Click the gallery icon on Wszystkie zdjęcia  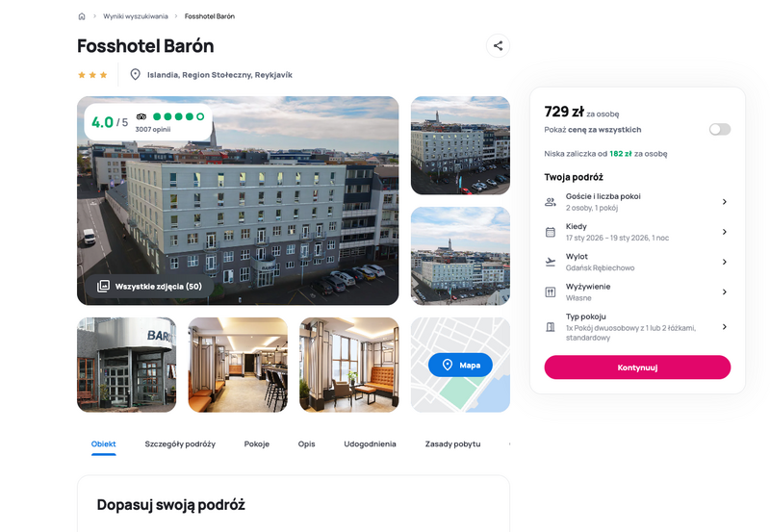[x=103, y=286]
